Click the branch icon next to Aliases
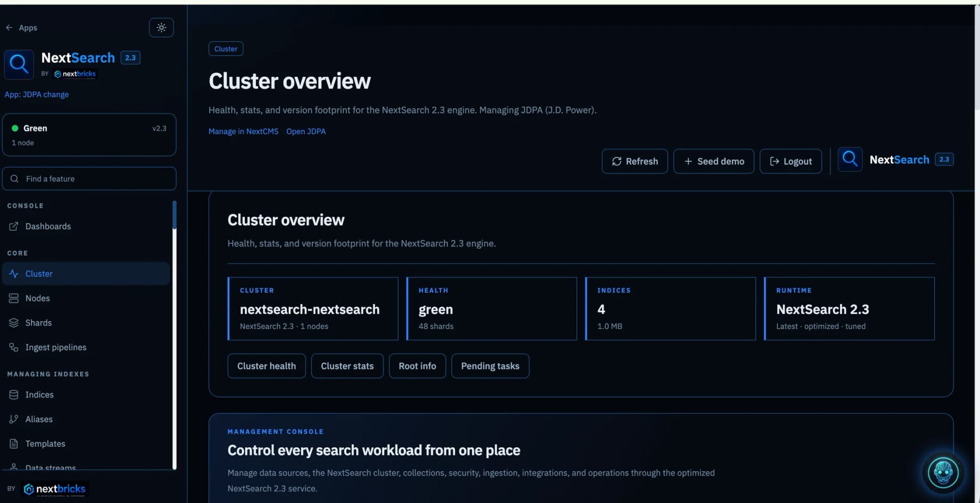The height and width of the screenshot is (503, 980). (x=14, y=419)
